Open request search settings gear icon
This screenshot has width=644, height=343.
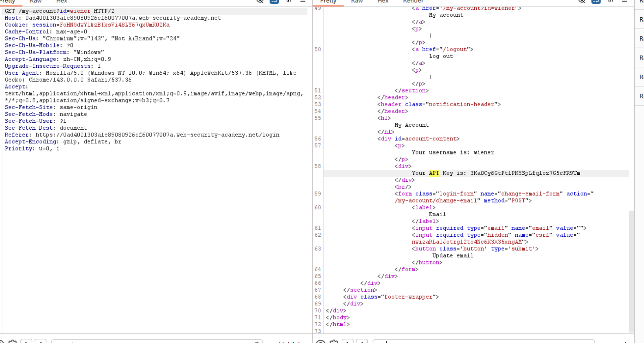click(x=12, y=342)
